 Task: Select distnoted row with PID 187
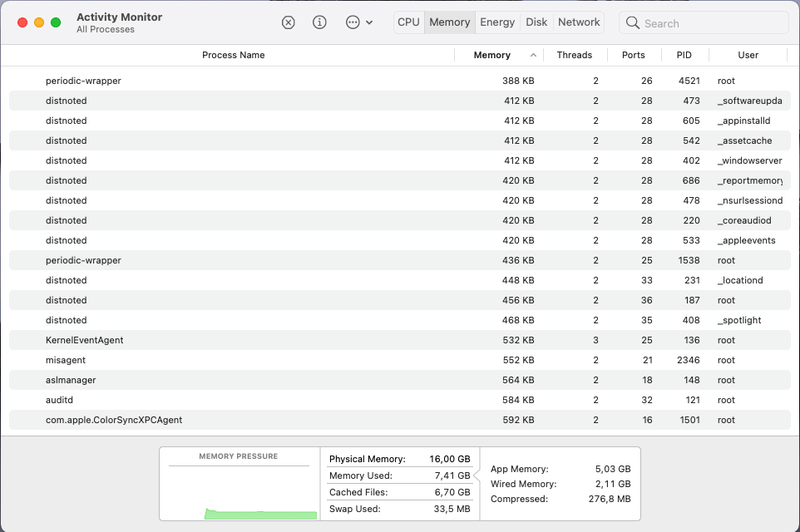[400, 300]
